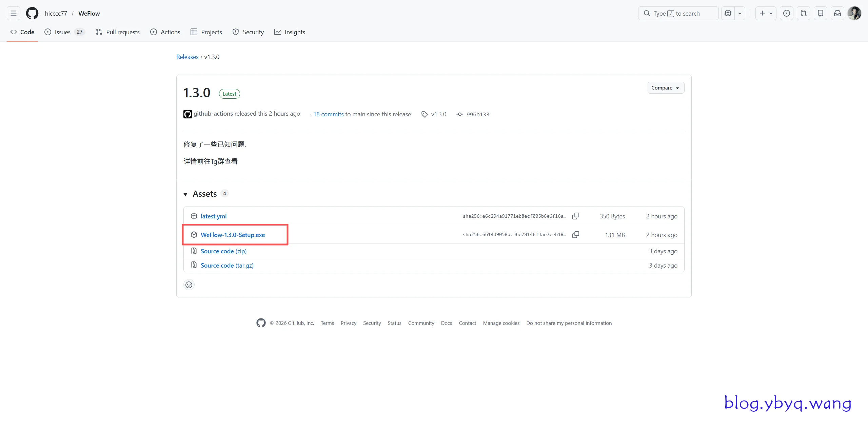Open the hamburger navigation menu
868x429 pixels.
[x=14, y=13]
